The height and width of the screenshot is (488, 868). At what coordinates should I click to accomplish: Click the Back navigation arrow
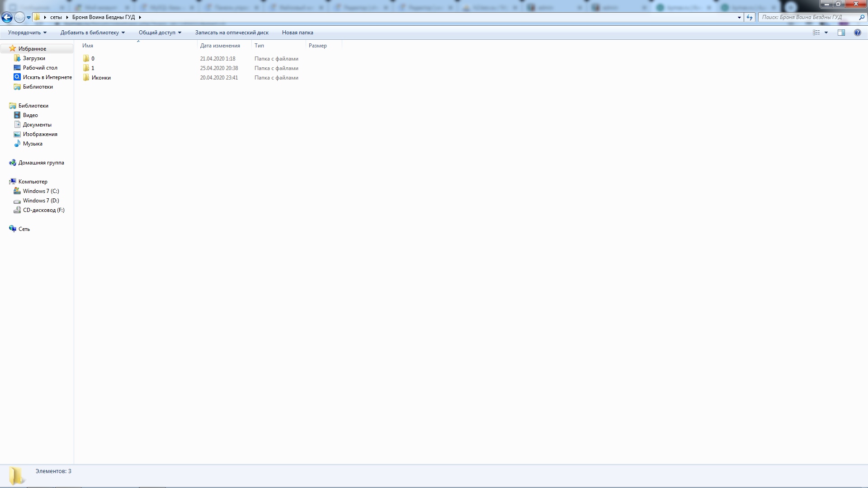coord(7,17)
